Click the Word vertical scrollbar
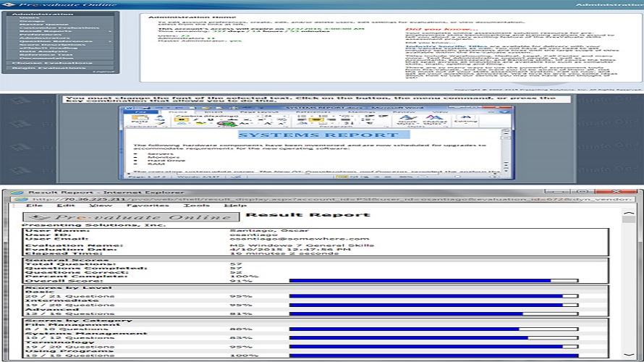 coord(506,150)
